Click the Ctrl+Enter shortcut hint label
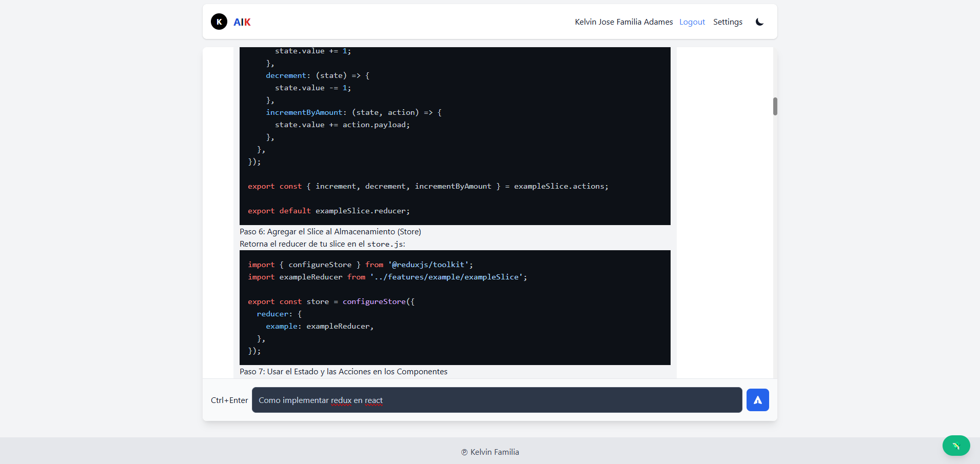The image size is (980, 464). pos(229,400)
